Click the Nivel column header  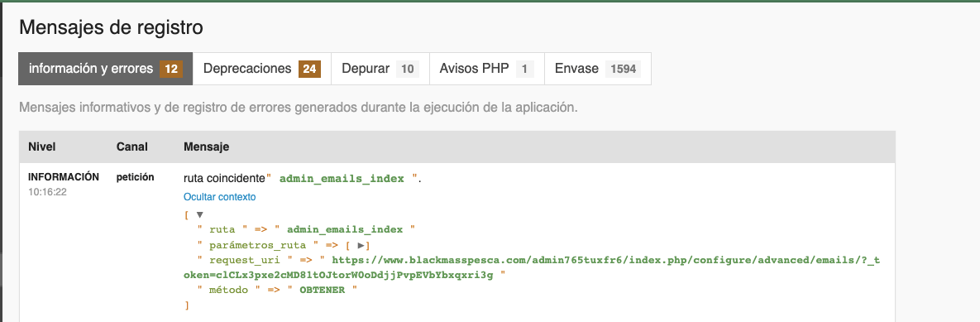click(x=42, y=147)
